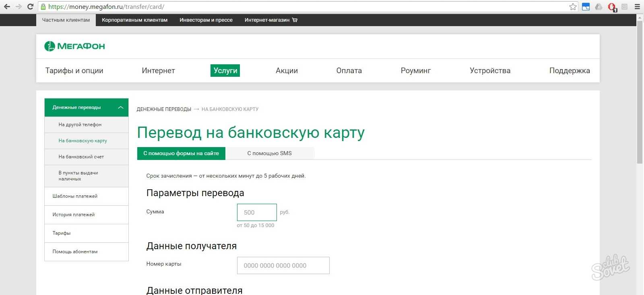Select Частным клиентам tab
Screen dimensions: 644x295
[x=66, y=20]
